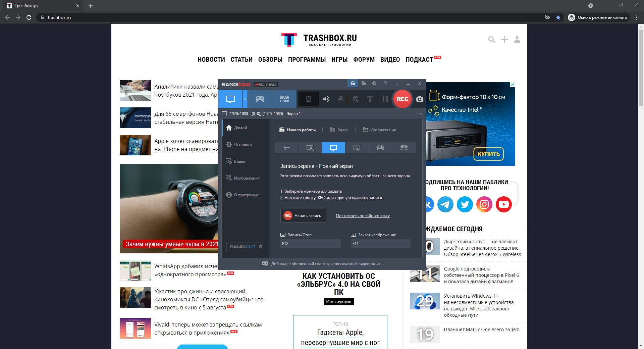The width and height of the screenshot is (644, 349).
Task: Toggle text overlay T icon
Action: (370, 99)
